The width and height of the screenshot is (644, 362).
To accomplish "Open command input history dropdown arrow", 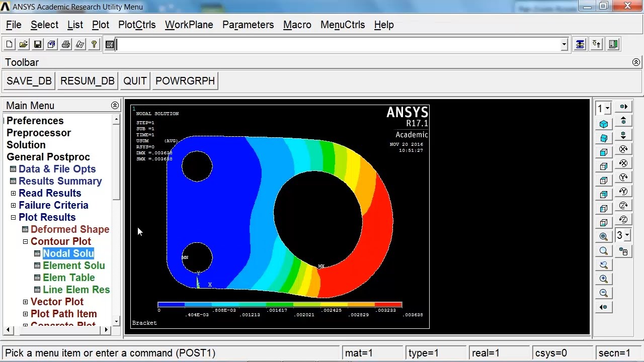I will [x=564, y=44].
